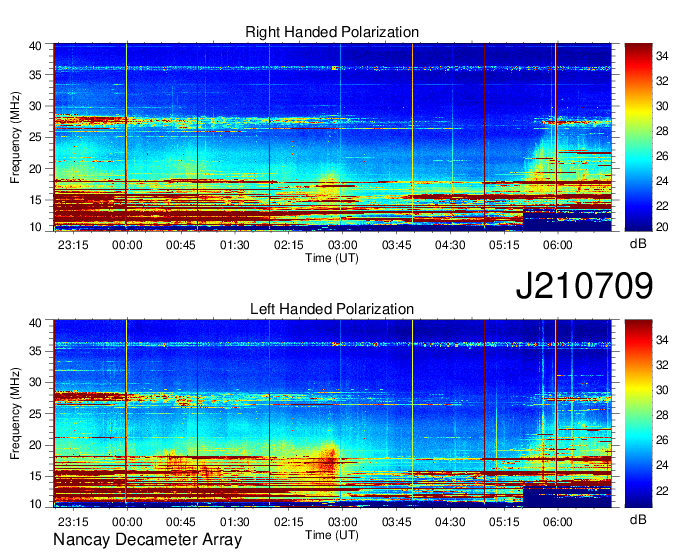
Task: Click the 10 MHz tick of Left Handed plot
Action: click(35, 504)
